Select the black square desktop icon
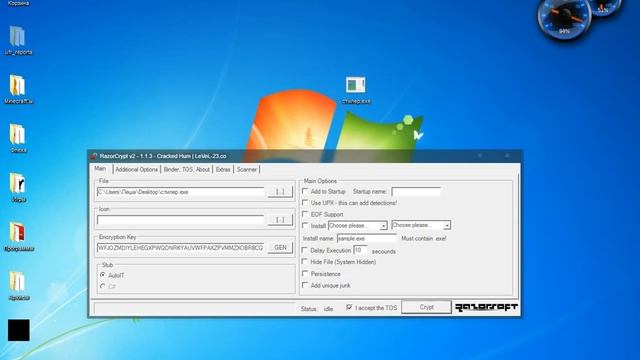The image size is (640, 360). (x=18, y=330)
